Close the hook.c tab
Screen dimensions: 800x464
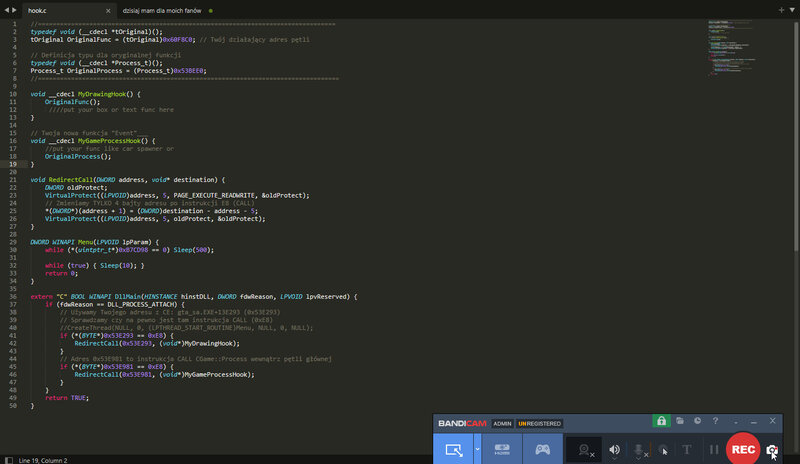(x=107, y=10)
